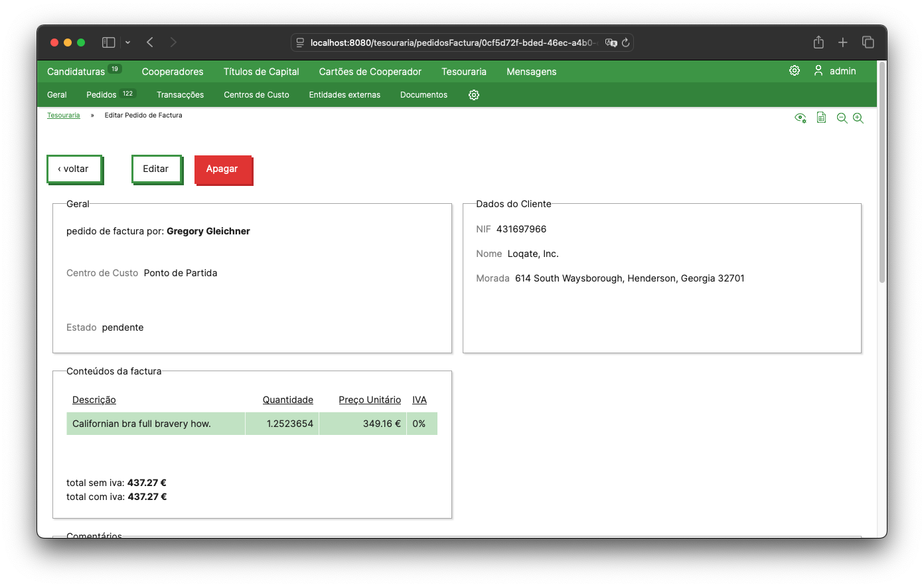Screen dimensions: 924x587
Task: Click the total com iva amount
Action: click(147, 497)
